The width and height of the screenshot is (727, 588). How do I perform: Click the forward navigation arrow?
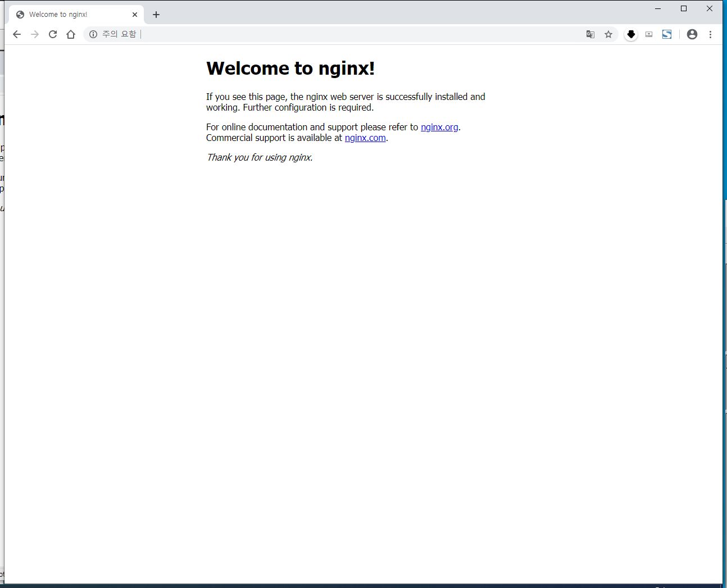[x=35, y=34]
